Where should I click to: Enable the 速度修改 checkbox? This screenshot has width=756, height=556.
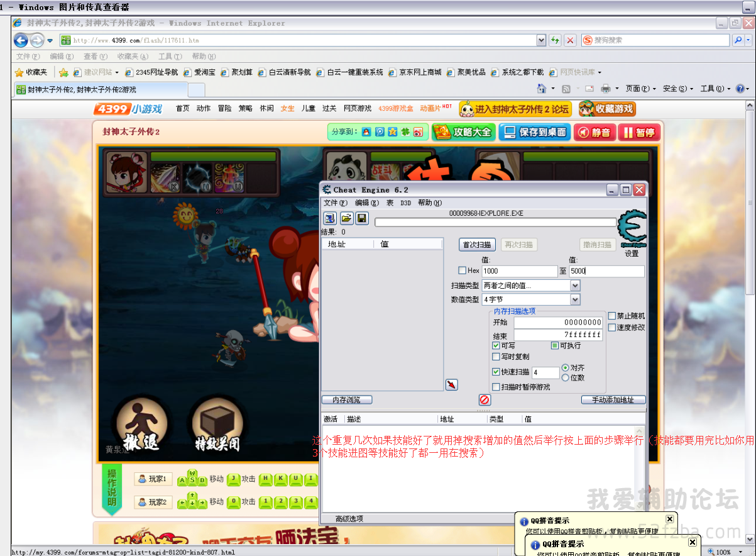[612, 327]
